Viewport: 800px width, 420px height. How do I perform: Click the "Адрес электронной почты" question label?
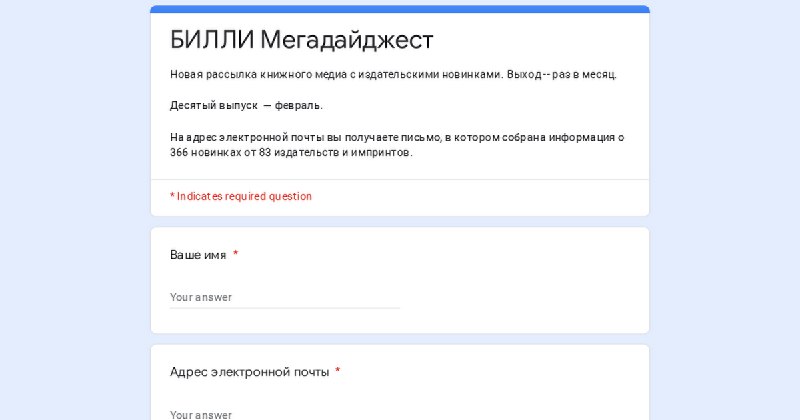coord(249,372)
